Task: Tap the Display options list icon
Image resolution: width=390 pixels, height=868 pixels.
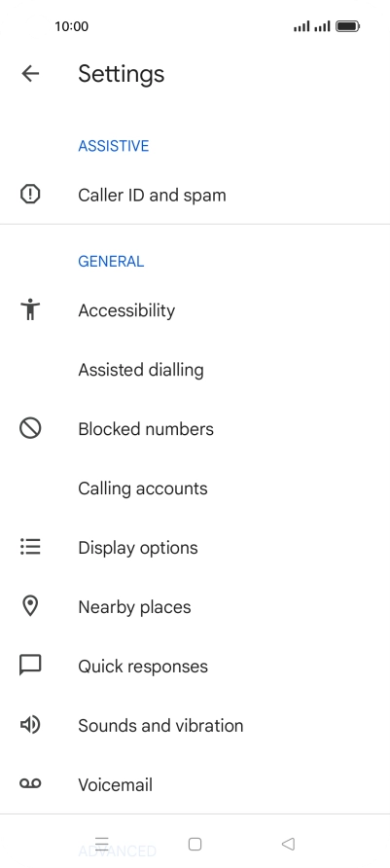Action: tap(30, 547)
